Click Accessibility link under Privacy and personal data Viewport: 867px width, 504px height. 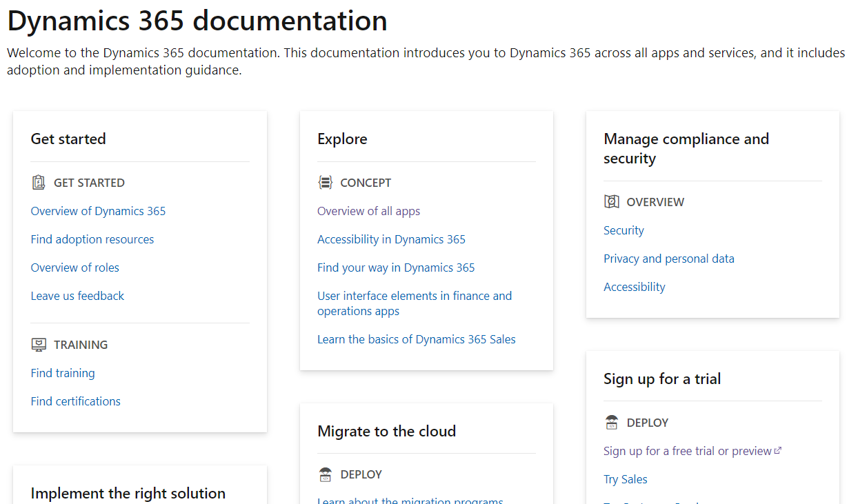(x=635, y=287)
